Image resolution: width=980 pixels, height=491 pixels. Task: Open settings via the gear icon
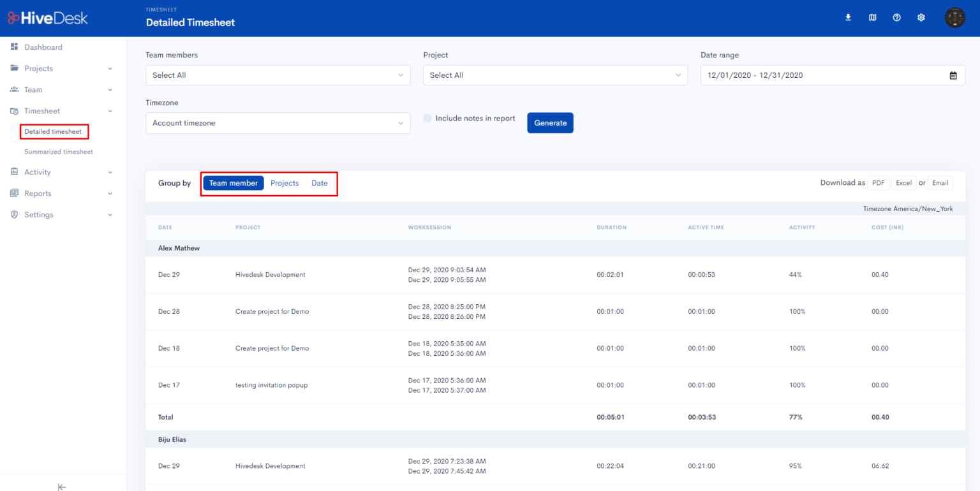coord(921,17)
